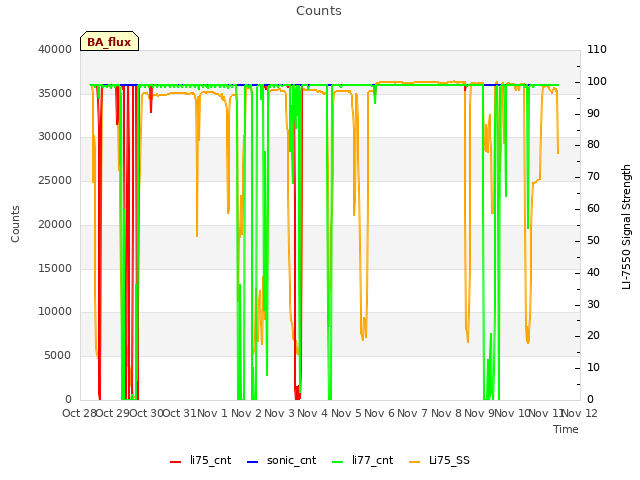Click the left Counts axis label
Image resolution: width=640 pixels, height=480 pixels.
pyautogui.click(x=15, y=224)
